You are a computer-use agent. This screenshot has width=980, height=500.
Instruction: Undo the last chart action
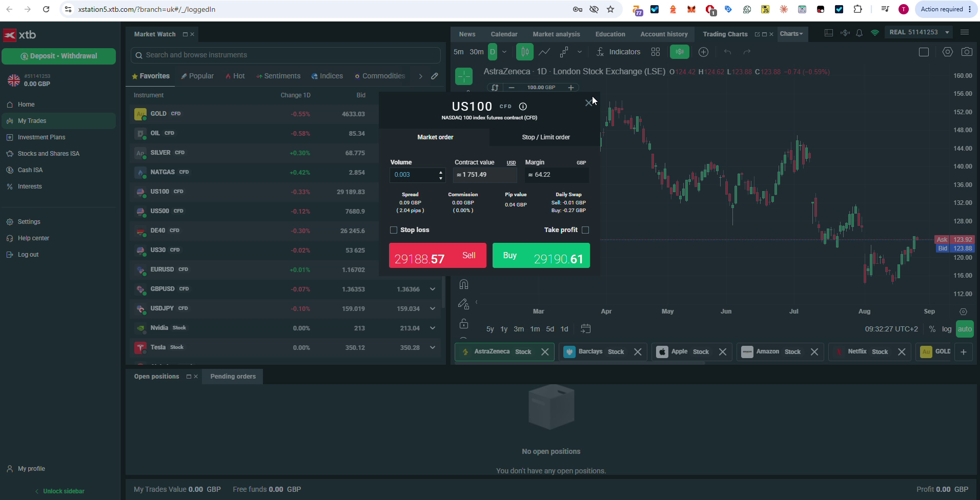pyautogui.click(x=727, y=52)
